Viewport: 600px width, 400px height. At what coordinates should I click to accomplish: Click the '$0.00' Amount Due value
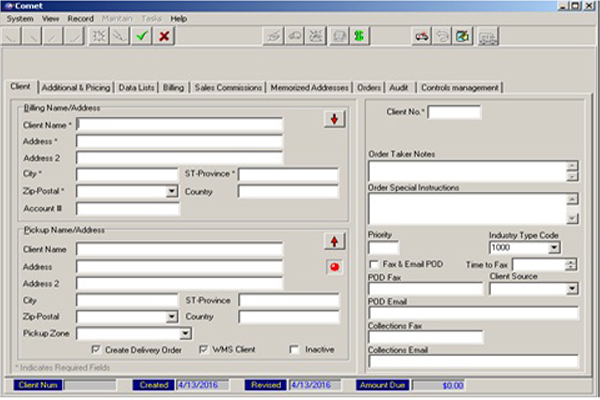(x=453, y=385)
